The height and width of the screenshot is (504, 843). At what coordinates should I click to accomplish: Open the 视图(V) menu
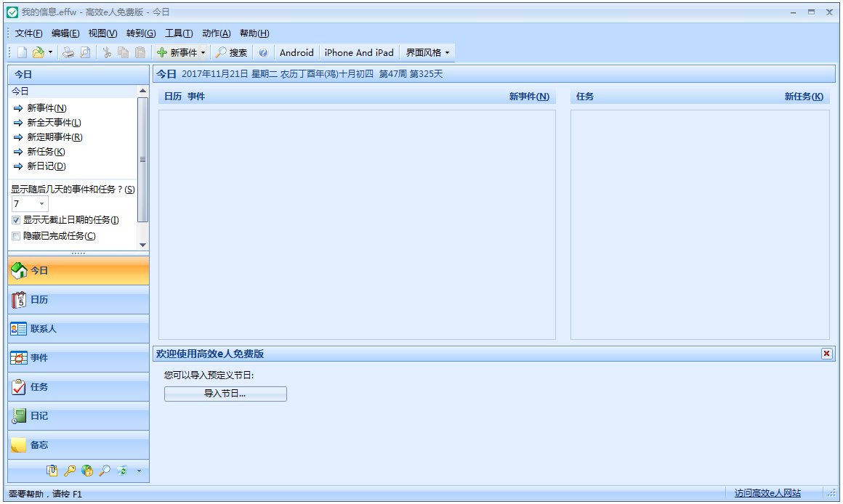102,33
